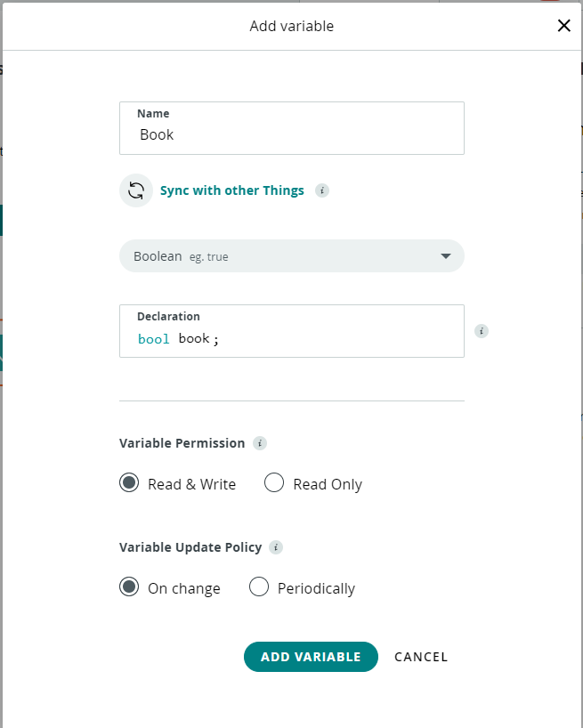Screen dimensions: 583x728
Task: Click the bool keyword in the declaration
Action: pos(154,339)
